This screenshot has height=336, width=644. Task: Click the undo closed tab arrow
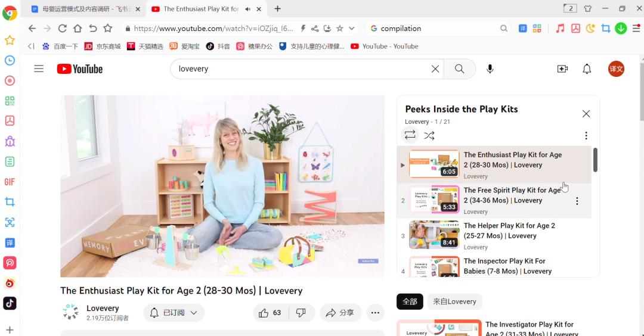coord(93,29)
